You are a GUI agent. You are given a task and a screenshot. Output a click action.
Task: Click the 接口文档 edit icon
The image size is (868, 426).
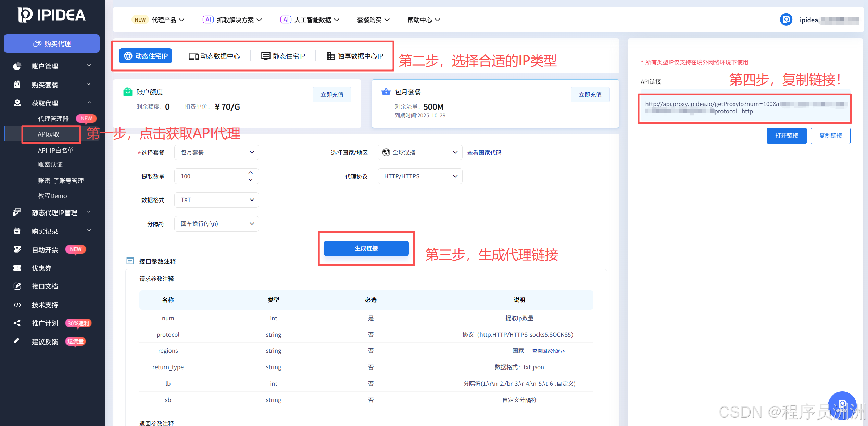[x=17, y=286]
